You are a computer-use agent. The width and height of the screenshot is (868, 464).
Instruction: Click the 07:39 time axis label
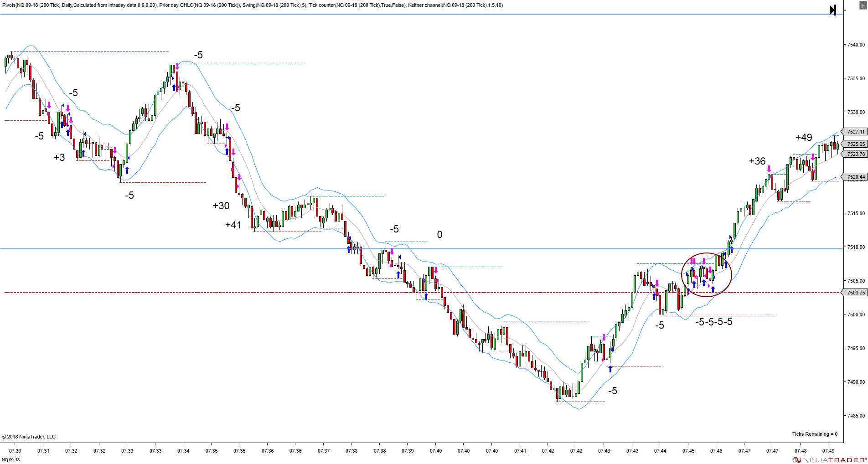click(x=408, y=451)
